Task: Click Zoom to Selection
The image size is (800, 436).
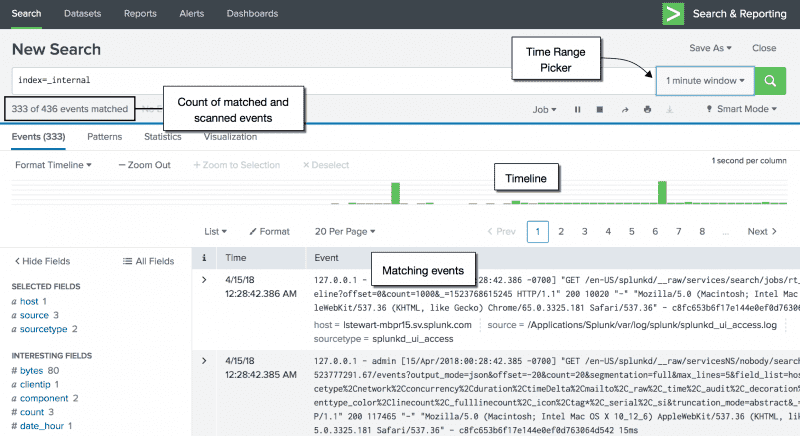Action: [237, 165]
